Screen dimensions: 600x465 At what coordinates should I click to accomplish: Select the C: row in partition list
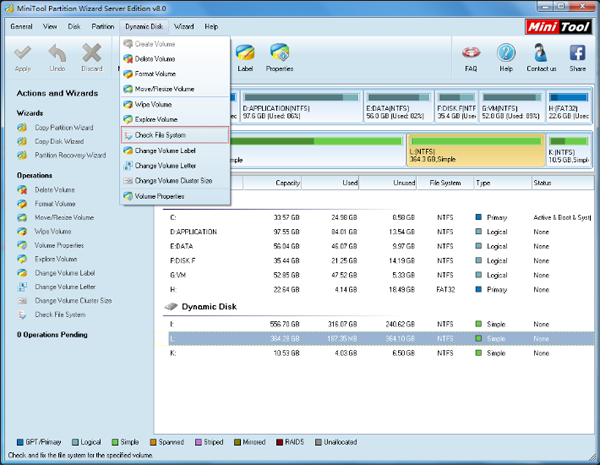374,217
